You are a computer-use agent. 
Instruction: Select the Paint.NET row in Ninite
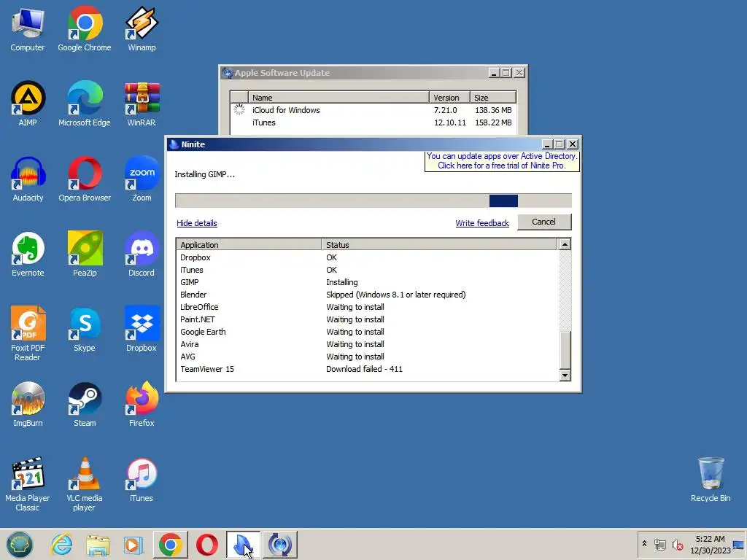pyautogui.click(x=367, y=319)
